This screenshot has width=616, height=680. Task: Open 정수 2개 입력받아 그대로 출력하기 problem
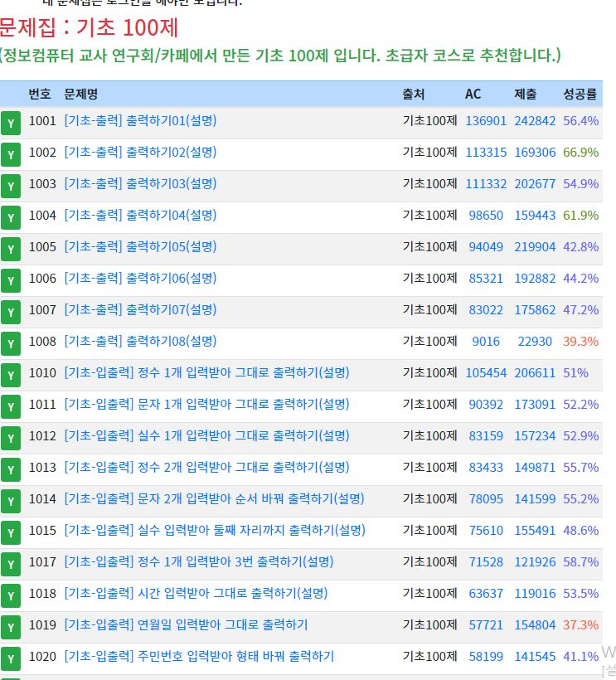(x=206, y=467)
